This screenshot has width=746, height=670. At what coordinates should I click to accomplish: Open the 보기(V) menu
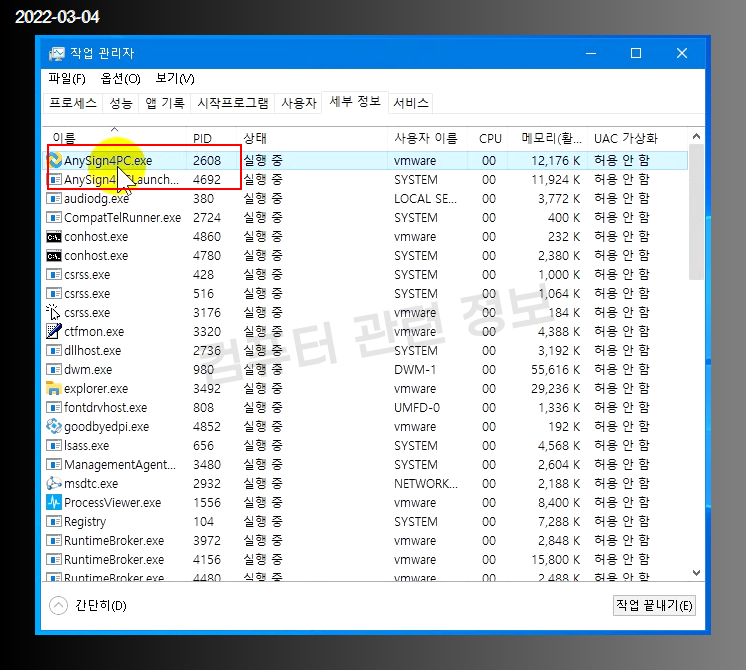pyautogui.click(x=175, y=79)
